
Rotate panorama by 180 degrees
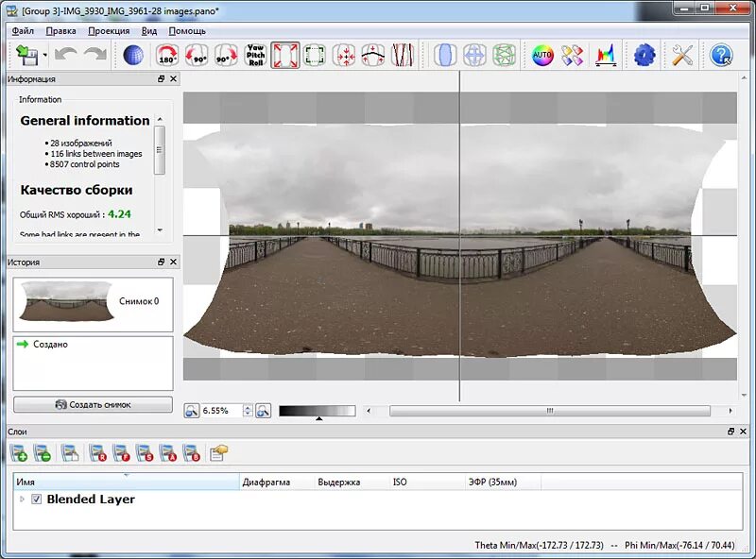point(167,55)
